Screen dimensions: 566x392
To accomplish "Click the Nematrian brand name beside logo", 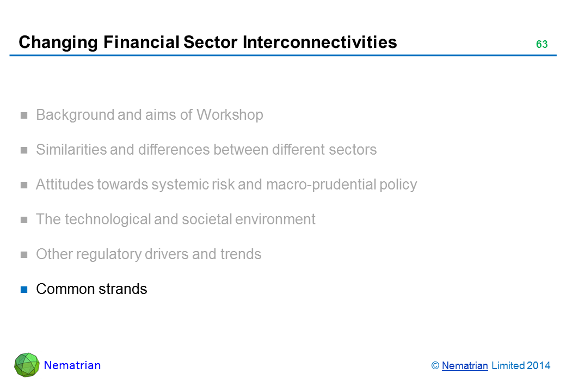I will point(72,365).
